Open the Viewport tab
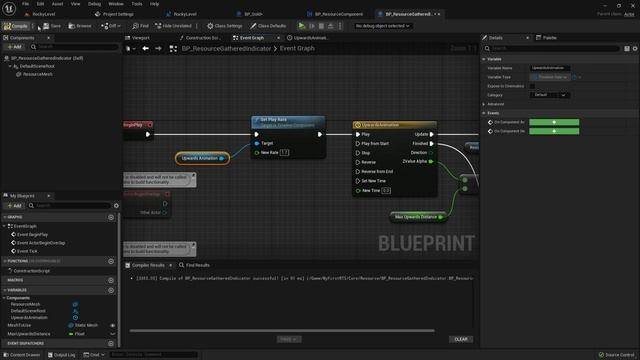This screenshot has width=640, height=360. tap(138, 38)
